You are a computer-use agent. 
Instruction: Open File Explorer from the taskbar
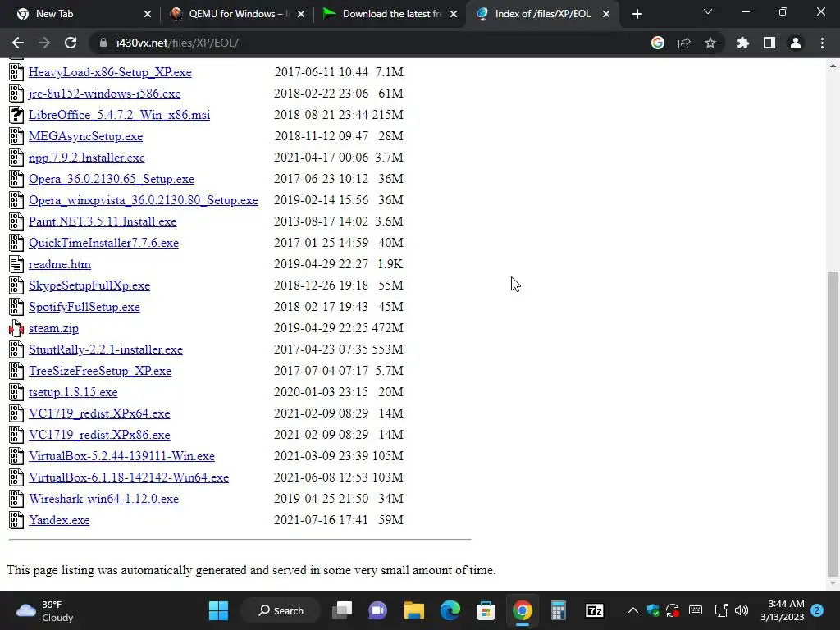point(414,610)
